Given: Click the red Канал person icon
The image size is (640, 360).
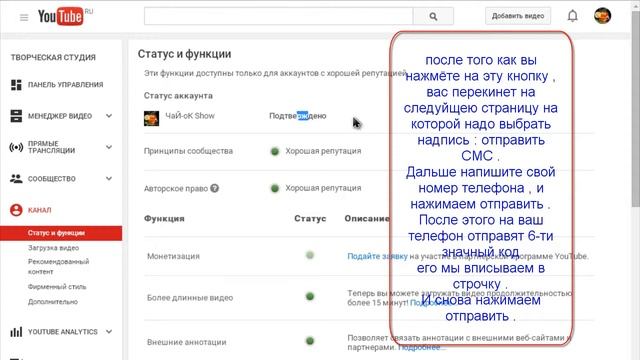Looking at the screenshot, I should [16, 210].
